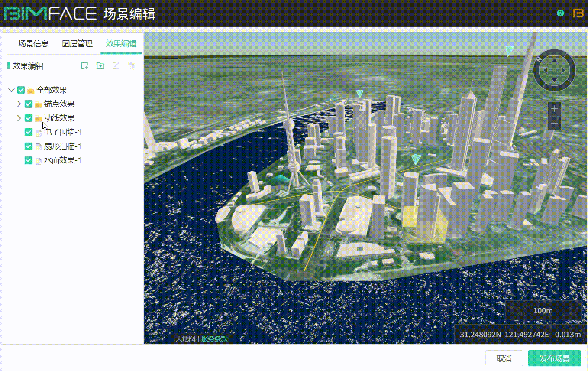Screen dimensions: 588x371
Task: Zoom out with the minus button
Action: coord(554,124)
